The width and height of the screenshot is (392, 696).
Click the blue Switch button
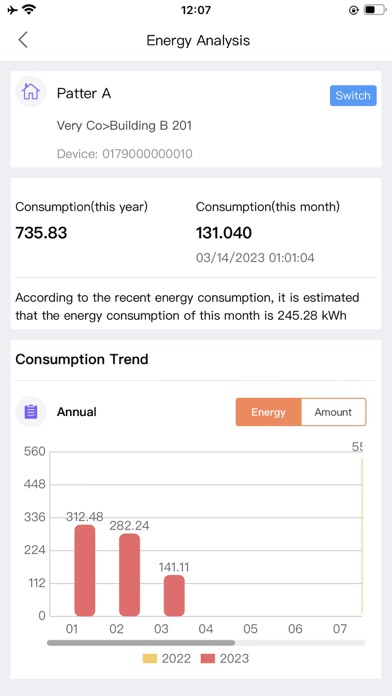click(353, 95)
